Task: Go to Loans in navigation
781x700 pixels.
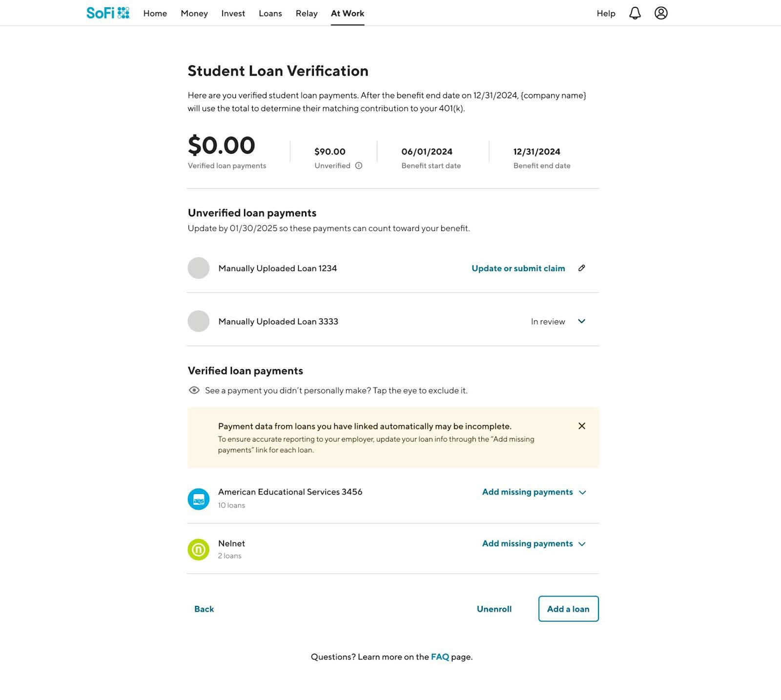Action: 270,13
